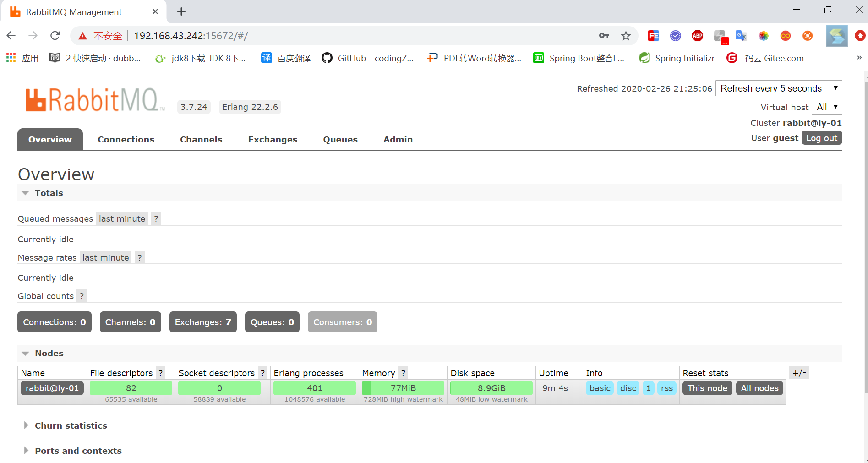Switch to the Exchanges tab
868x463 pixels.
pyautogui.click(x=273, y=139)
